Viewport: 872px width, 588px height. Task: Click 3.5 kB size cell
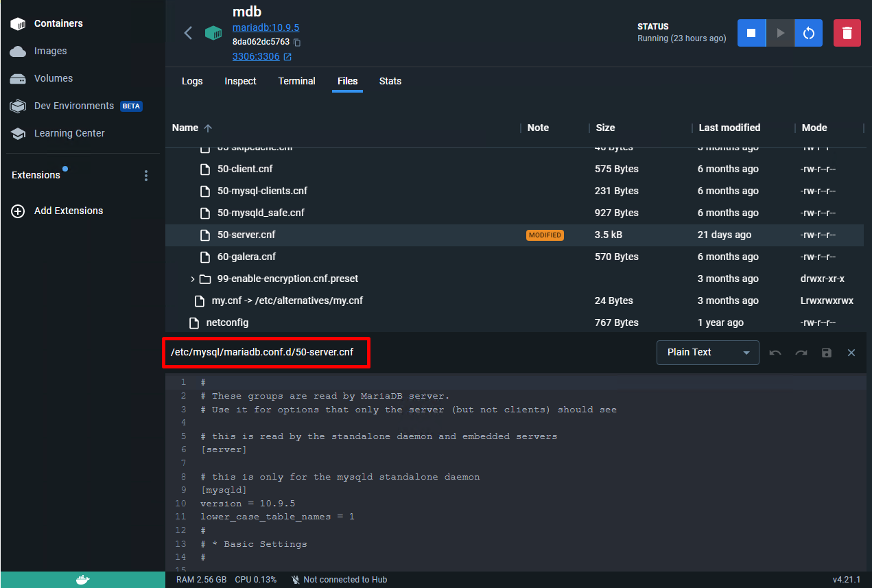coord(609,235)
